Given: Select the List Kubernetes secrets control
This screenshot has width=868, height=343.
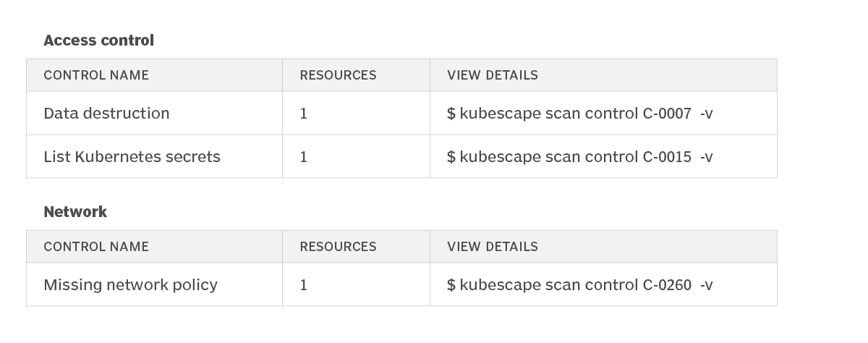Looking at the screenshot, I should [x=132, y=157].
